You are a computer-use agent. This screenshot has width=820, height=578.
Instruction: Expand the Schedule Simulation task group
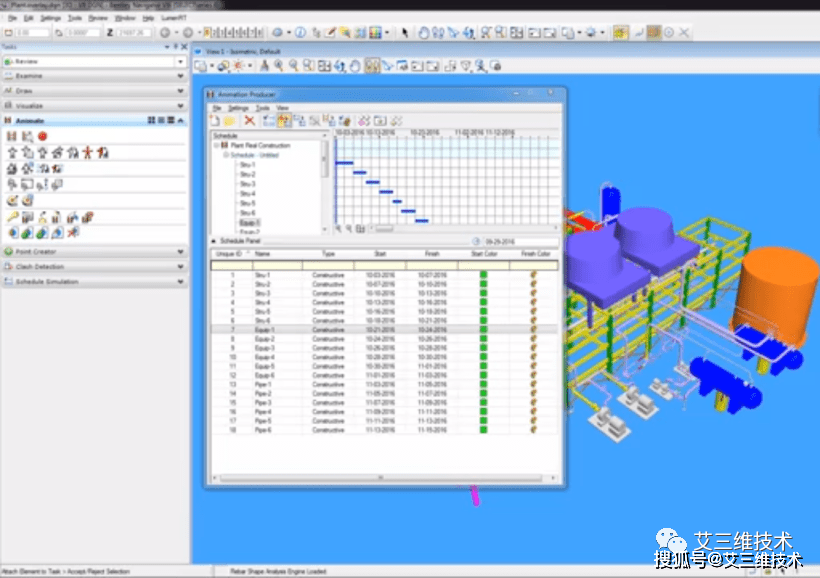pyautogui.click(x=180, y=282)
